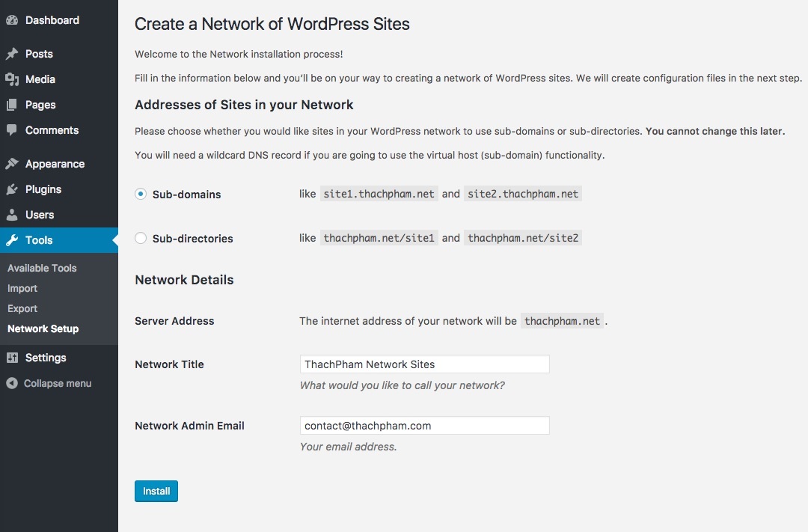Image resolution: width=808 pixels, height=532 pixels.
Task: Open the Dashboard menu
Action: pyautogui.click(x=59, y=21)
